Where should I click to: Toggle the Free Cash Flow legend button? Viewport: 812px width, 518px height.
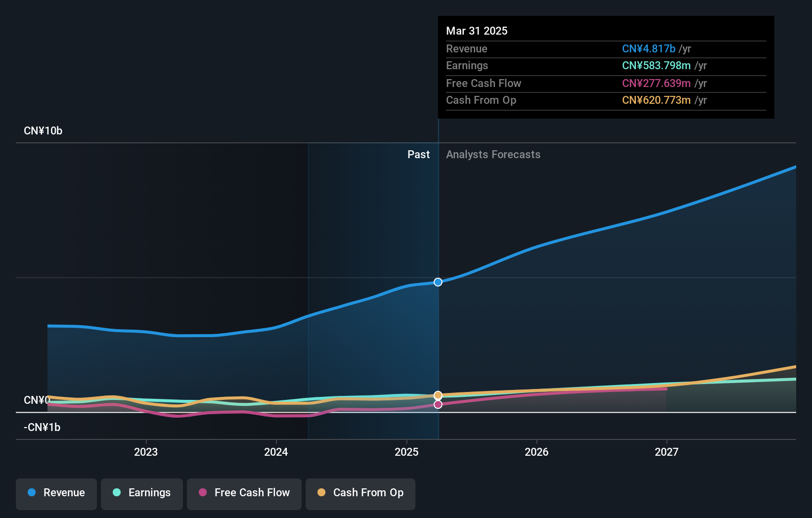[x=244, y=494]
